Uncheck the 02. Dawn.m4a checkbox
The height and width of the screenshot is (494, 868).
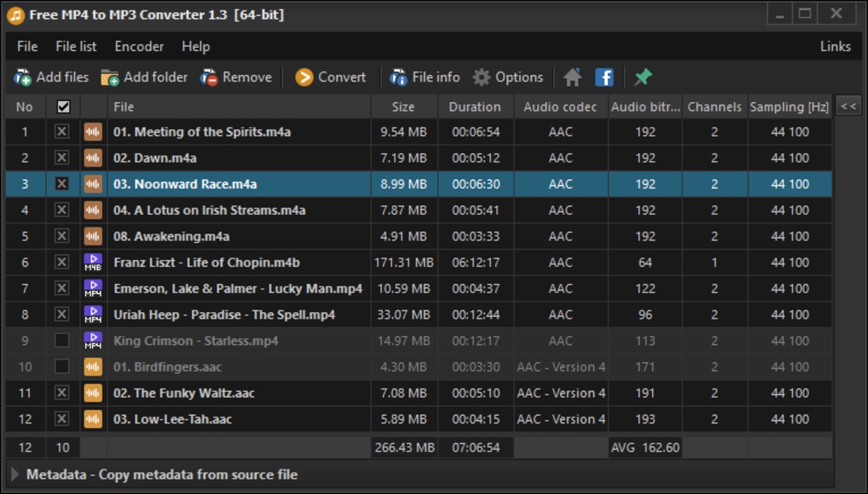[x=62, y=158]
